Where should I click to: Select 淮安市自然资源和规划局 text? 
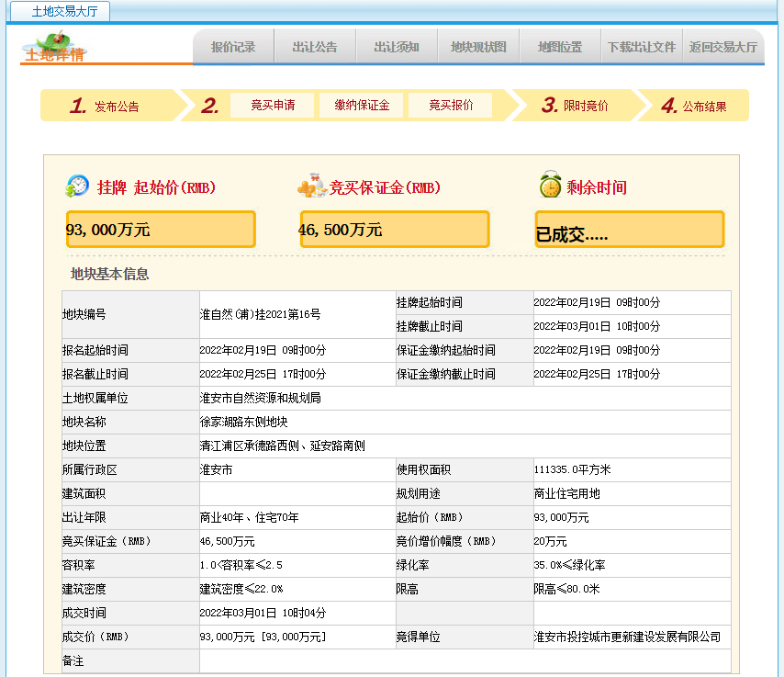click(260, 398)
